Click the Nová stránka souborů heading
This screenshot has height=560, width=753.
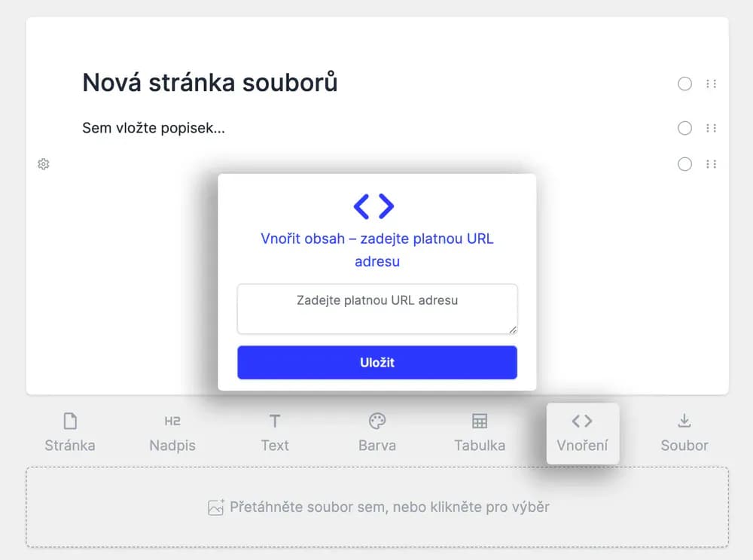click(210, 82)
